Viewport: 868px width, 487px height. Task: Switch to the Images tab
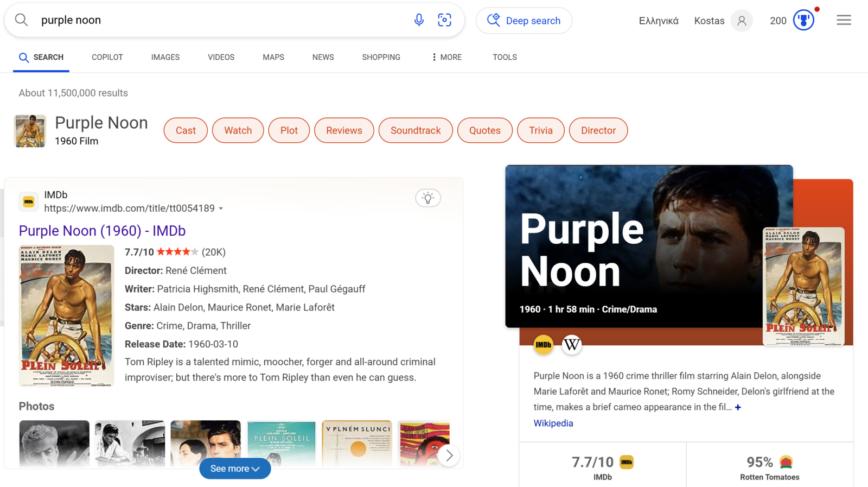pyautogui.click(x=165, y=57)
